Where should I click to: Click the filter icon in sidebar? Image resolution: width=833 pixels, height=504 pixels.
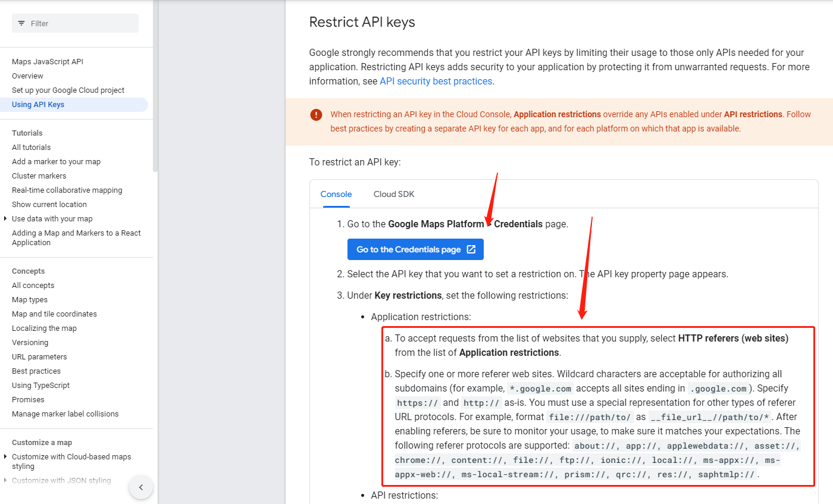coord(21,23)
